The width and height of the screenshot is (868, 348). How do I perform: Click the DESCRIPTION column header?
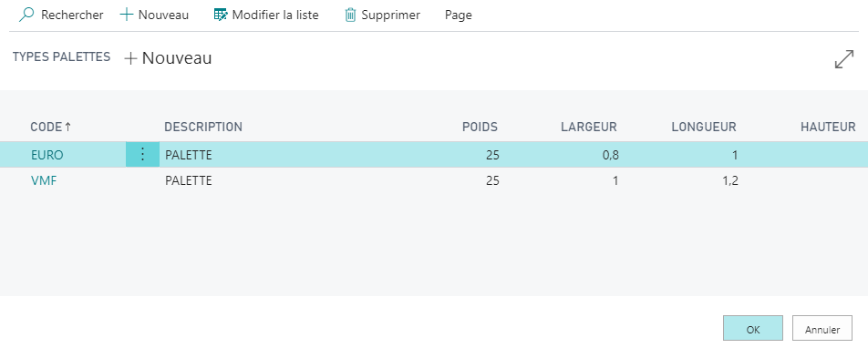(x=203, y=127)
